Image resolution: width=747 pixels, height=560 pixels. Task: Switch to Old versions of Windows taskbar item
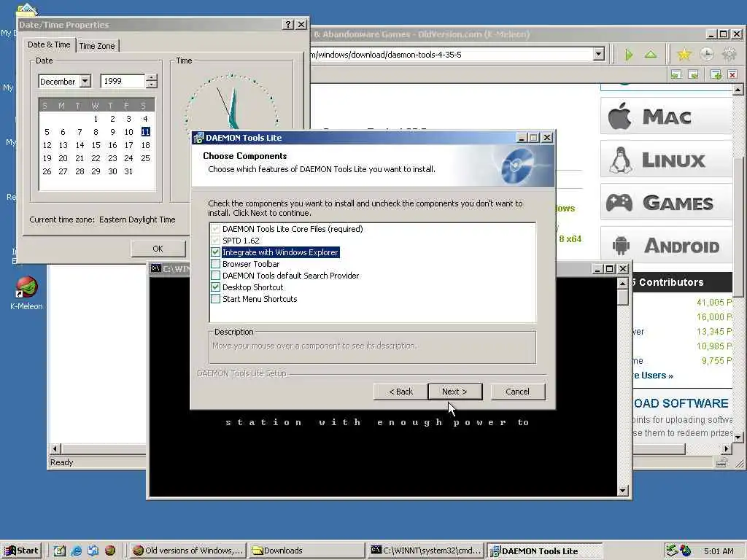188,551
